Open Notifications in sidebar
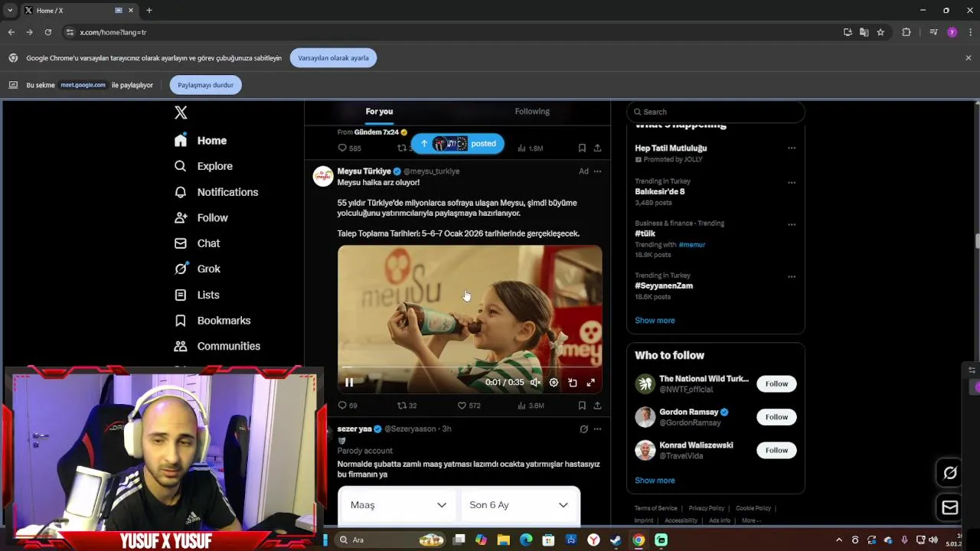Viewport: 980px width, 551px height. click(x=216, y=192)
